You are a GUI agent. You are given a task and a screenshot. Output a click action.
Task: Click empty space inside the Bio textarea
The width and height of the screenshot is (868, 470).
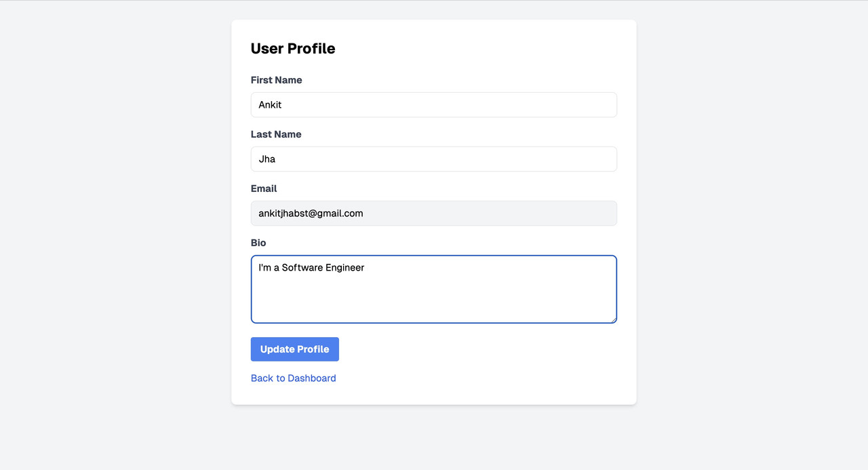tap(434, 298)
